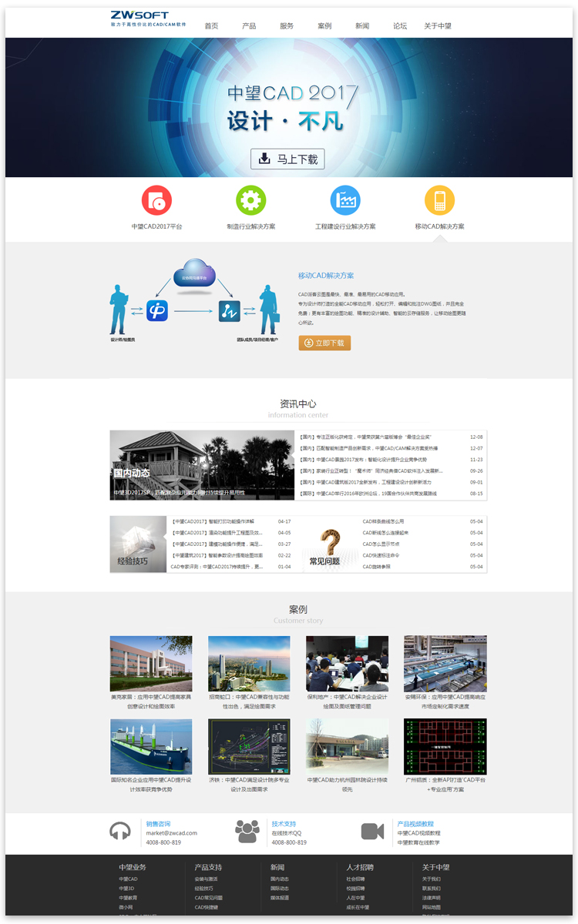
Task: Open the 美克家居 case study thumbnail
Action: (x=151, y=664)
